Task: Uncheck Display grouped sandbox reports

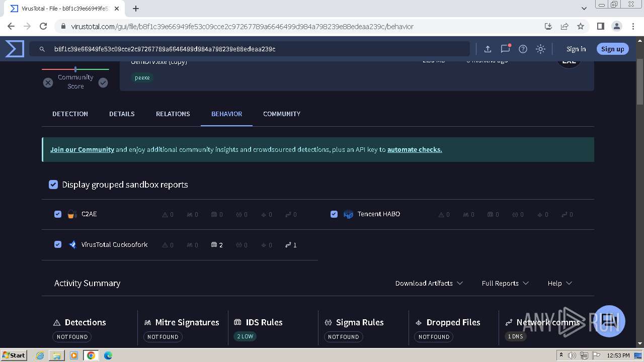Action: (x=53, y=185)
